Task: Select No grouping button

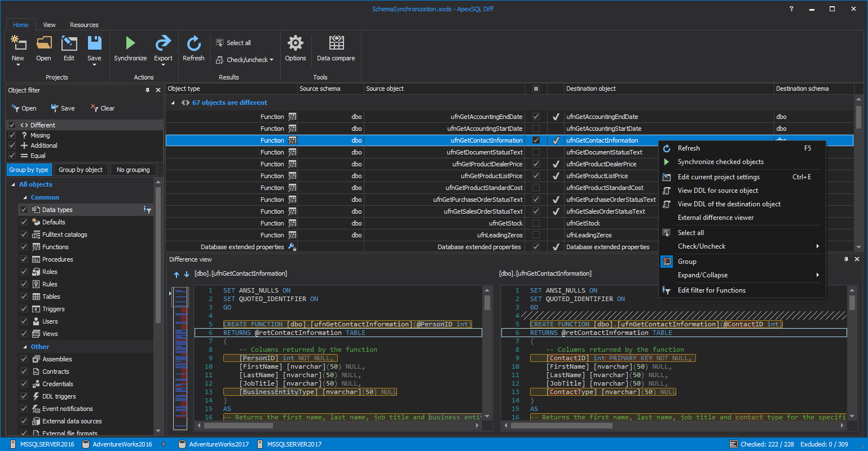Action: [133, 170]
